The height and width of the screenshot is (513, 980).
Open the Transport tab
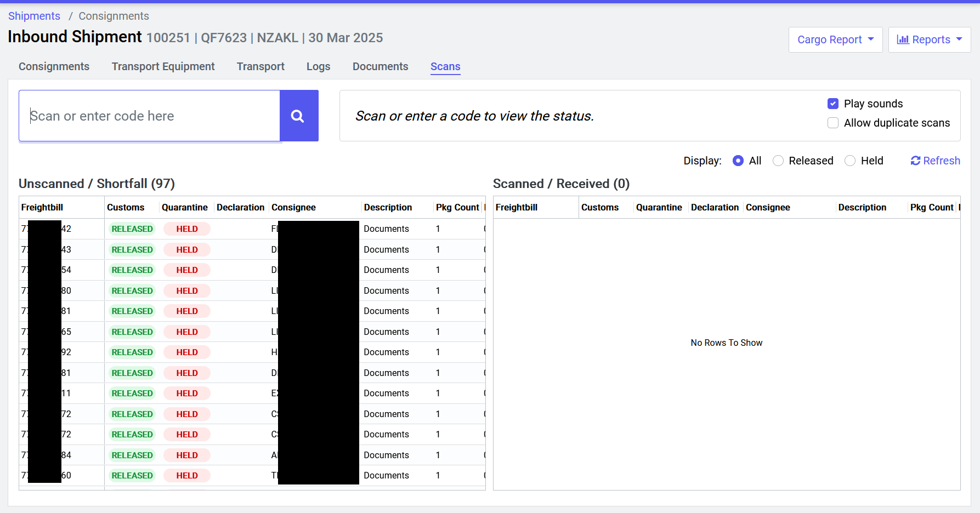click(260, 66)
